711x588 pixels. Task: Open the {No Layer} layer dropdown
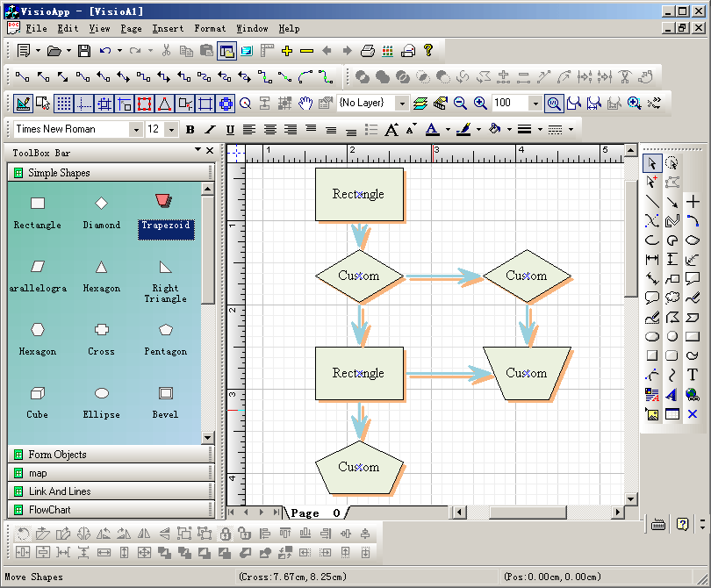coord(400,103)
